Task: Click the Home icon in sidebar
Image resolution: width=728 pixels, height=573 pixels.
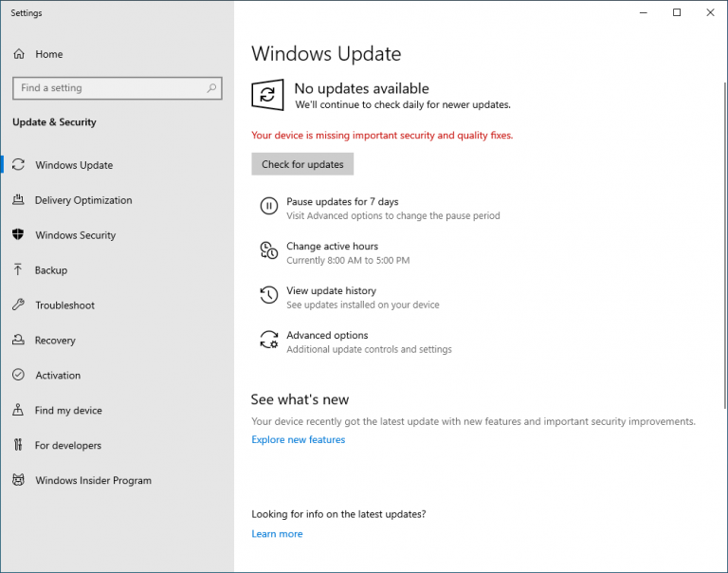Action: [x=18, y=54]
